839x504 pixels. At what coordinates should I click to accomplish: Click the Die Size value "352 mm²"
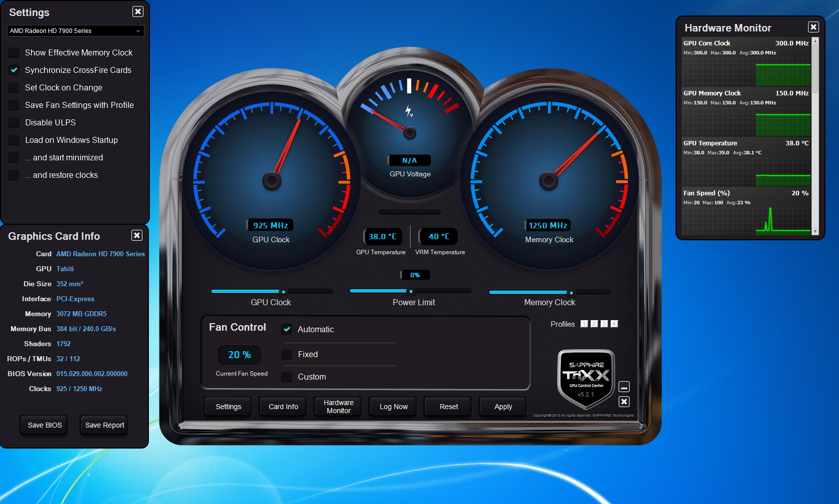coord(70,284)
